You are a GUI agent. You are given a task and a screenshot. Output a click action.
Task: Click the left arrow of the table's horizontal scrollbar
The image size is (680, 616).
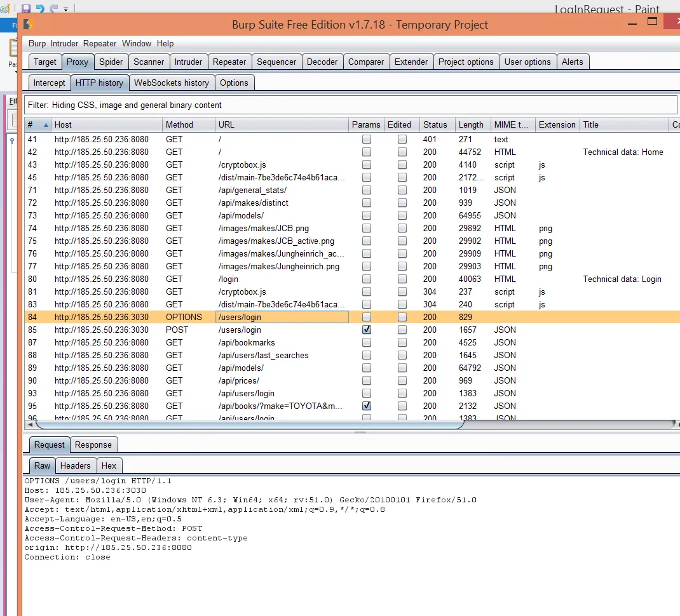click(30, 425)
